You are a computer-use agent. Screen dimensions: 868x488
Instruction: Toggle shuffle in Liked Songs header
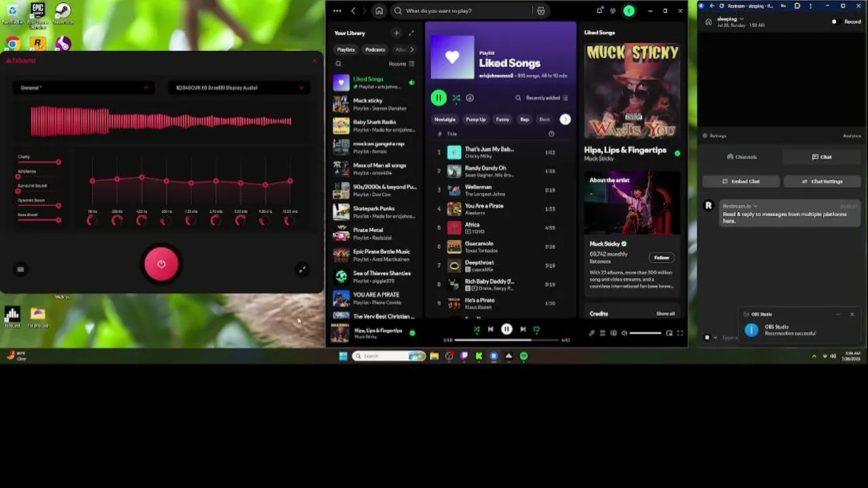pos(456,98)
